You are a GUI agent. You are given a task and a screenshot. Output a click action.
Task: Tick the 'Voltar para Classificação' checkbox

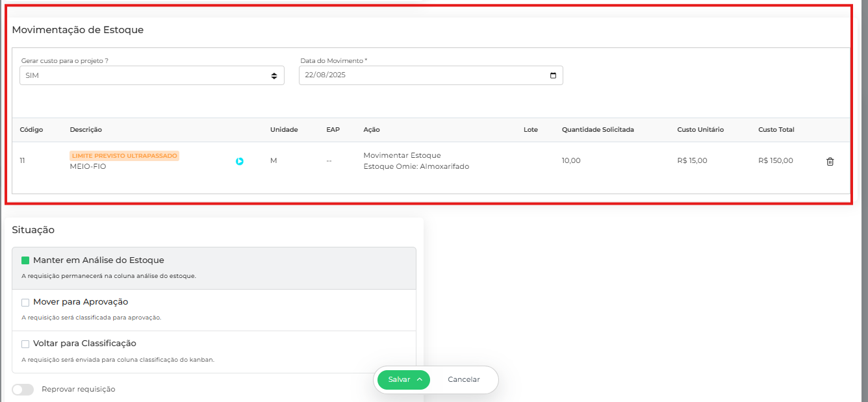click(25, 344)
